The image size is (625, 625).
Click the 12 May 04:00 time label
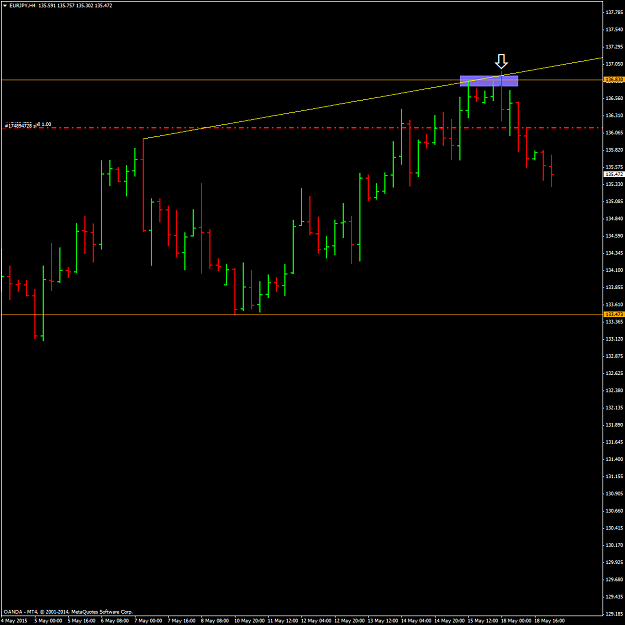point(316,621)
